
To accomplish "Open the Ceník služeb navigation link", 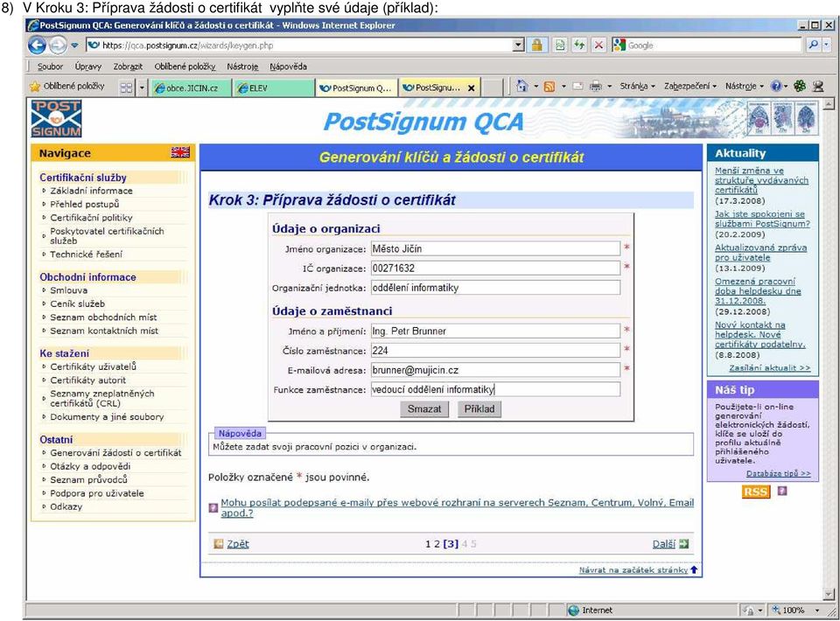I will (78, 304).
